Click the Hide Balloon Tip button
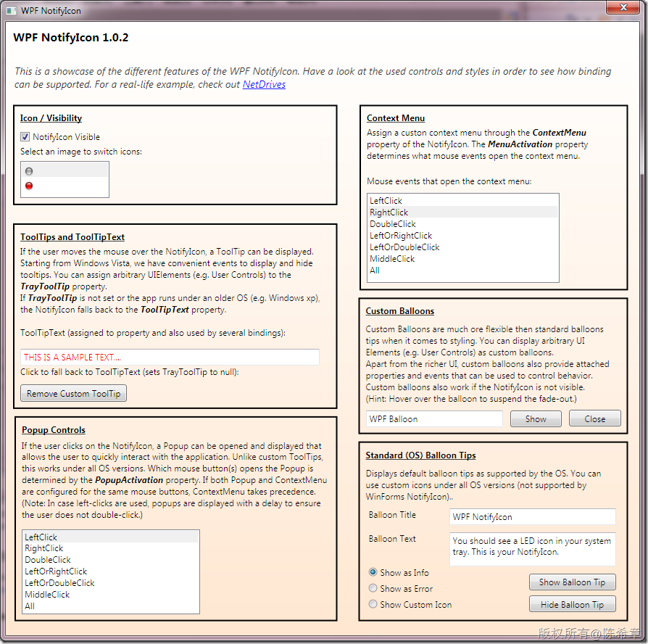 (572, 605)
